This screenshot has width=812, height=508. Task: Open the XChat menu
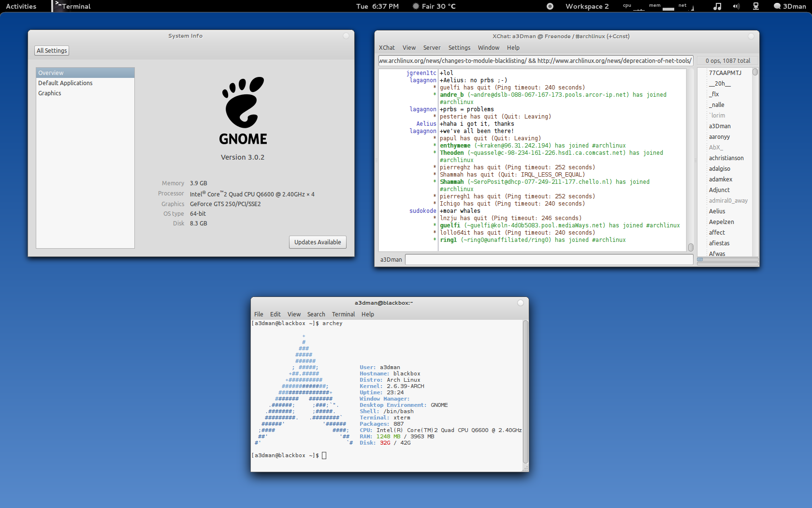pos(387,47)
